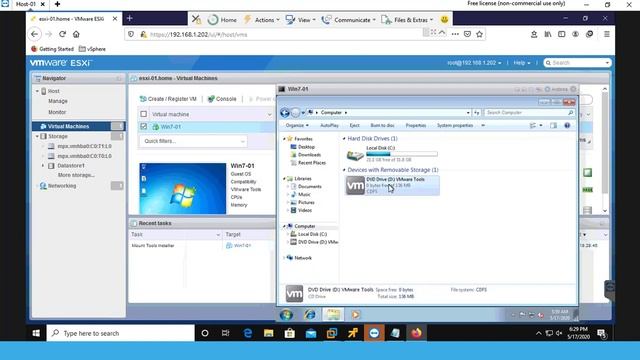Uncheck the Win7-01 row checkbox
Viewport: 640px width, 360px height.
[x=144, y=127]
